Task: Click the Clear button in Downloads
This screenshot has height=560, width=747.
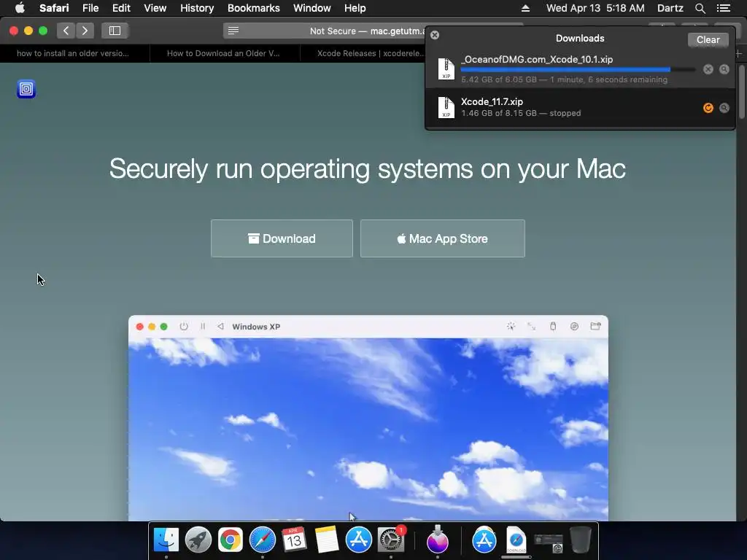Action: point(708,40)
